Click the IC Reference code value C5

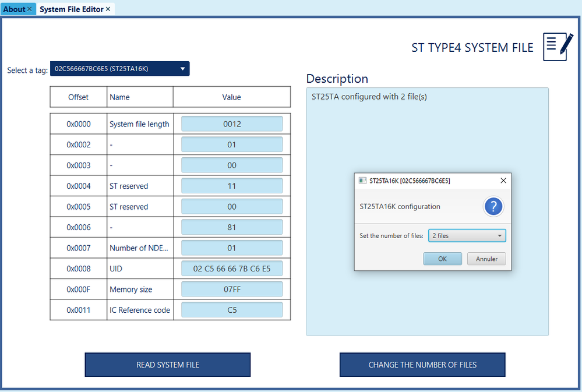tap(232, 310)
